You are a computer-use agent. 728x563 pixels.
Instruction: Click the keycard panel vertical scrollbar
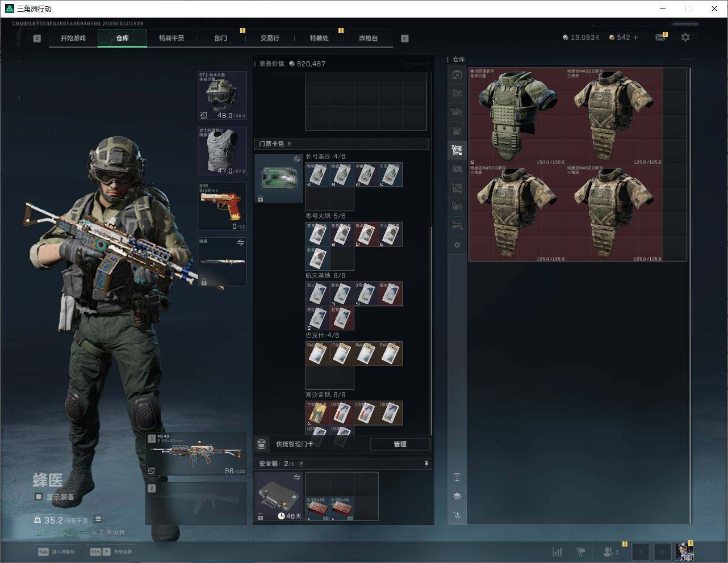coord(432,330)
